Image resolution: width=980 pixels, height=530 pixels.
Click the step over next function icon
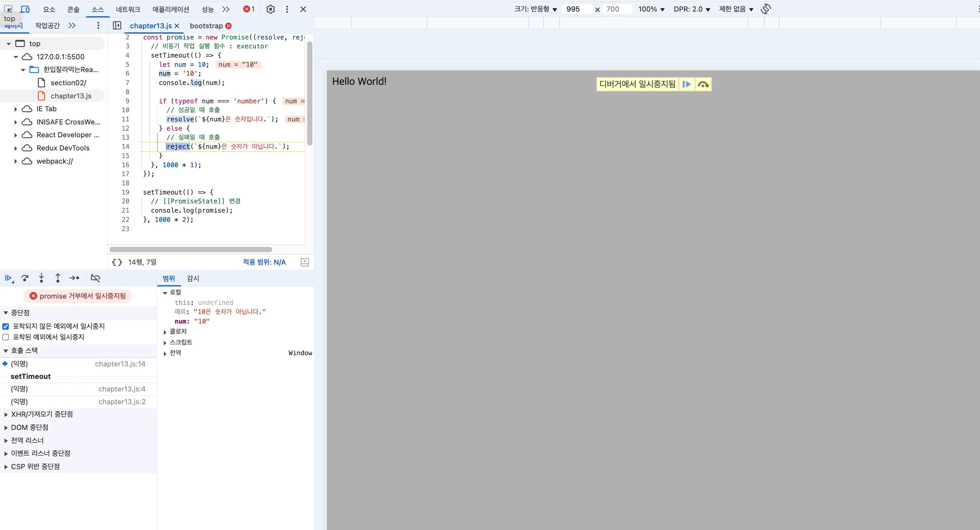click(x=25, y=278)
